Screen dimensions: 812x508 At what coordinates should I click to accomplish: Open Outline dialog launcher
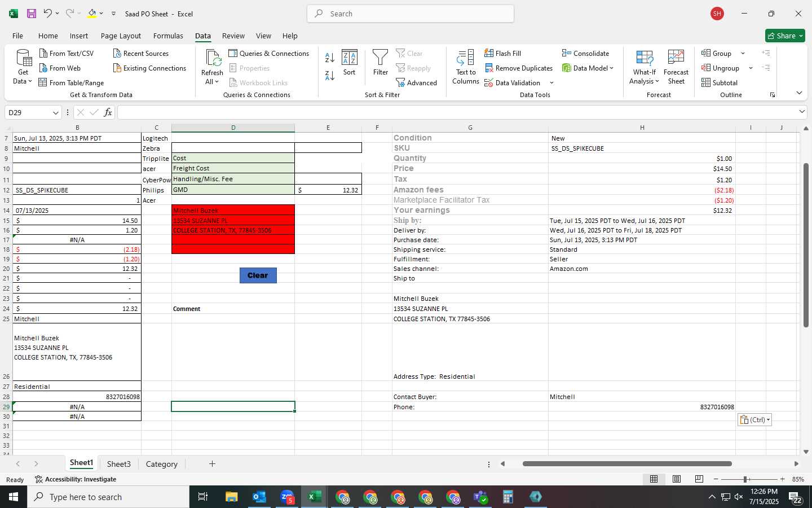pyautogui.click(x=773, y=95)
